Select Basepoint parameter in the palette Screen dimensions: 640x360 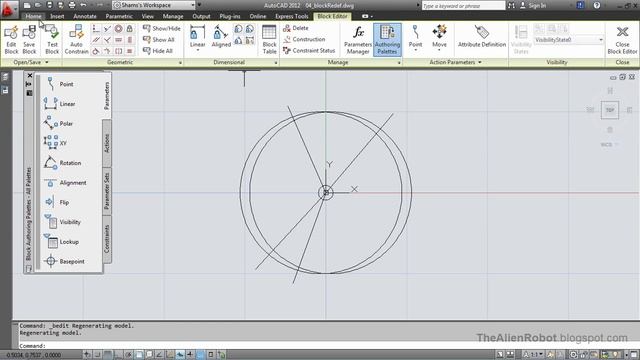(64, 261)
